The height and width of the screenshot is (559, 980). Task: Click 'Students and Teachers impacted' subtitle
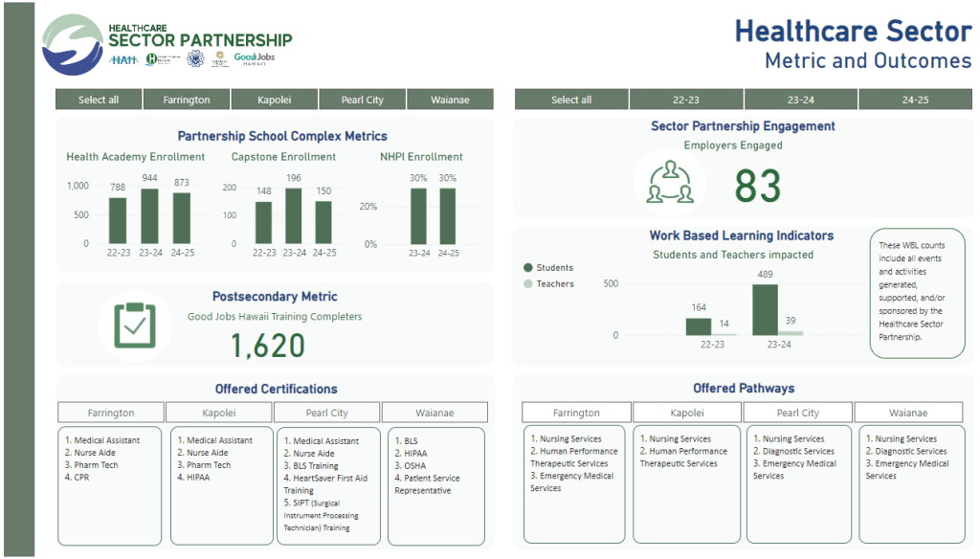733,255
